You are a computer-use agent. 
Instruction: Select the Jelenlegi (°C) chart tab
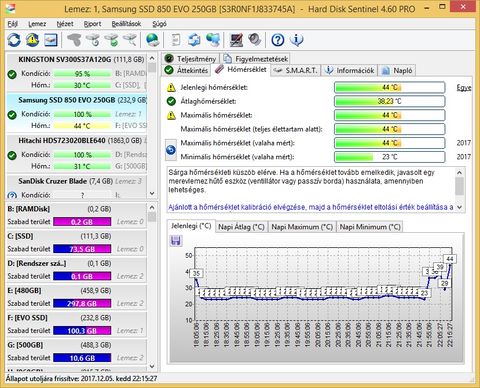click(191, 226)
